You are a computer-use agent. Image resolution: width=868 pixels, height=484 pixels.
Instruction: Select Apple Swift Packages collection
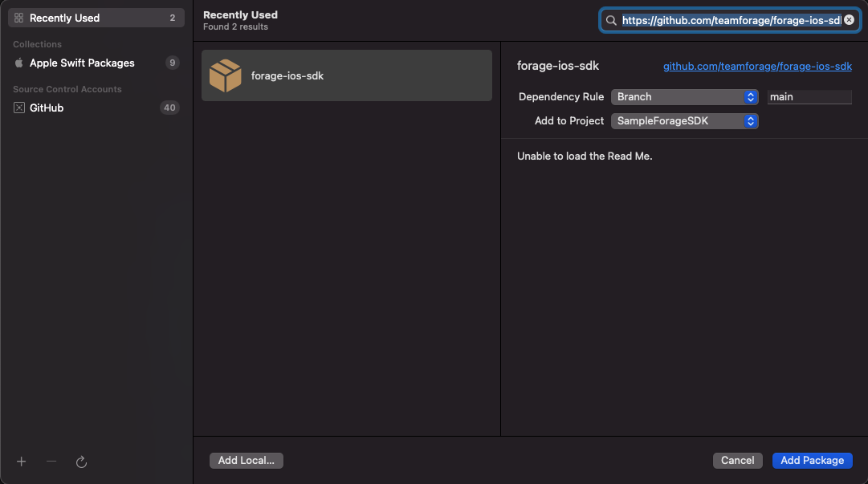click(96, 63)
